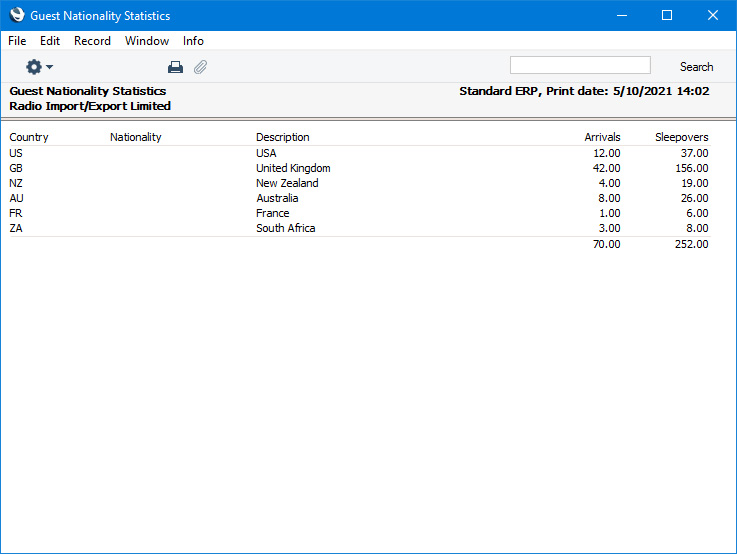This screenshot has height=554, width=737.
Task: Click the Nationality column header
Action: 135,137
